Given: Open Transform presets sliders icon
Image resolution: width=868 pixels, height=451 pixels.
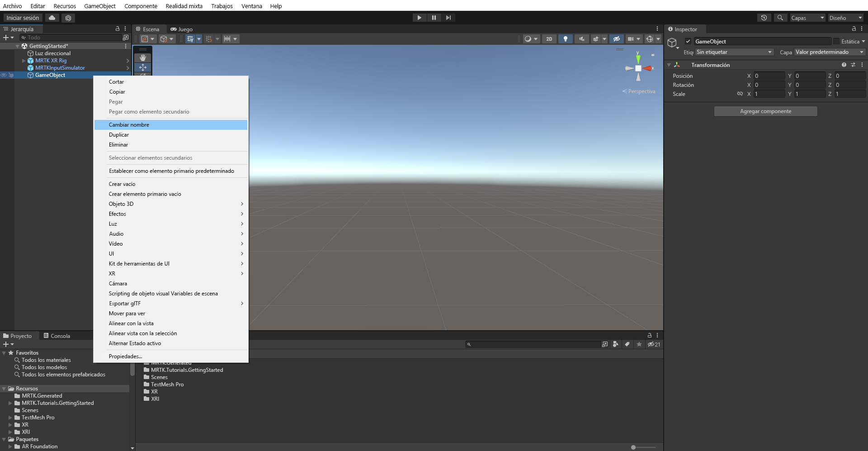Looking at the screenshot, I should click(853, 65).
